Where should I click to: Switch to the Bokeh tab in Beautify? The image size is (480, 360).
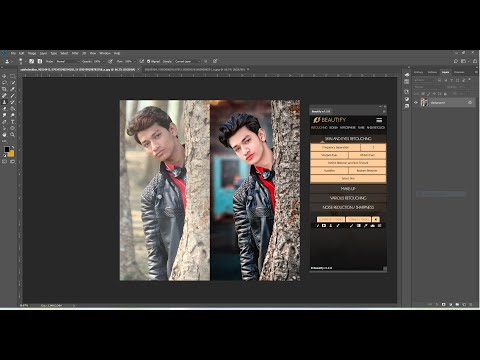tap(333, 128)
